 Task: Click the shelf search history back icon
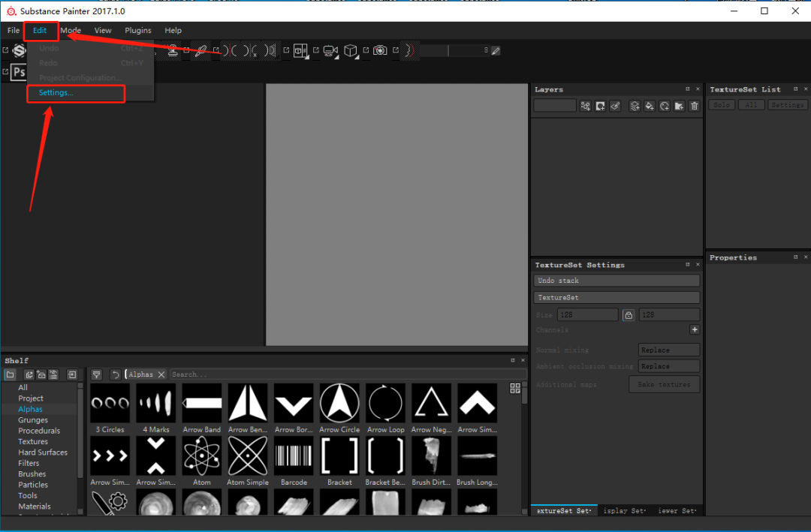pyautogui.click(x=116, y=374)
